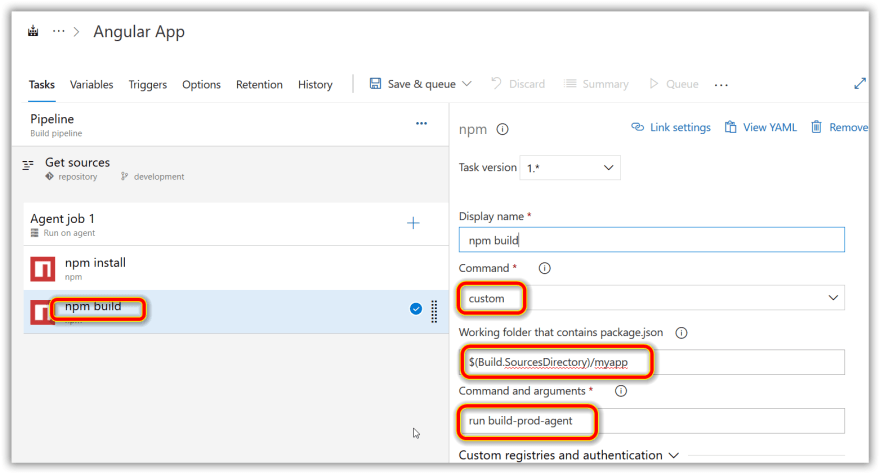Expand Custom registries and authentication section
880x474 pixels.
point(569,455)
